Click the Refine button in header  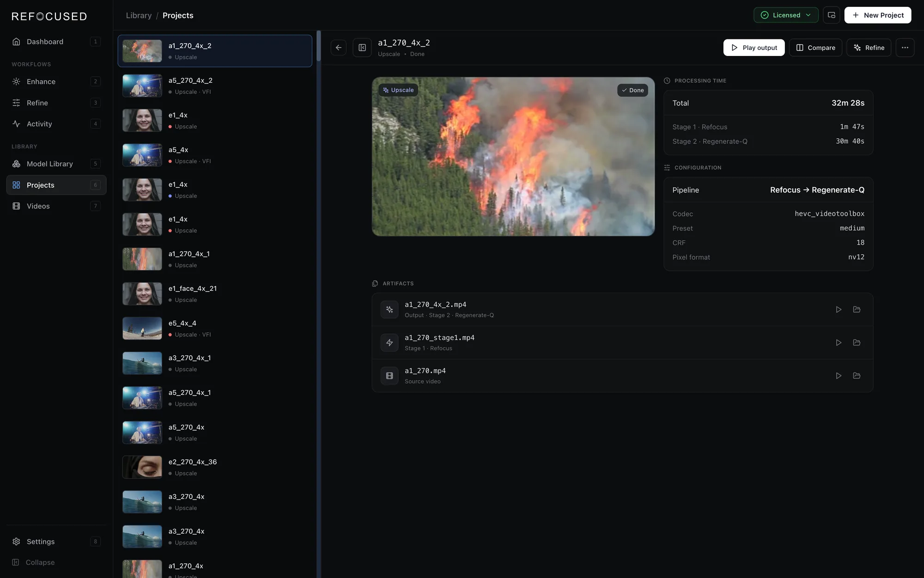[x=869, y=48]
